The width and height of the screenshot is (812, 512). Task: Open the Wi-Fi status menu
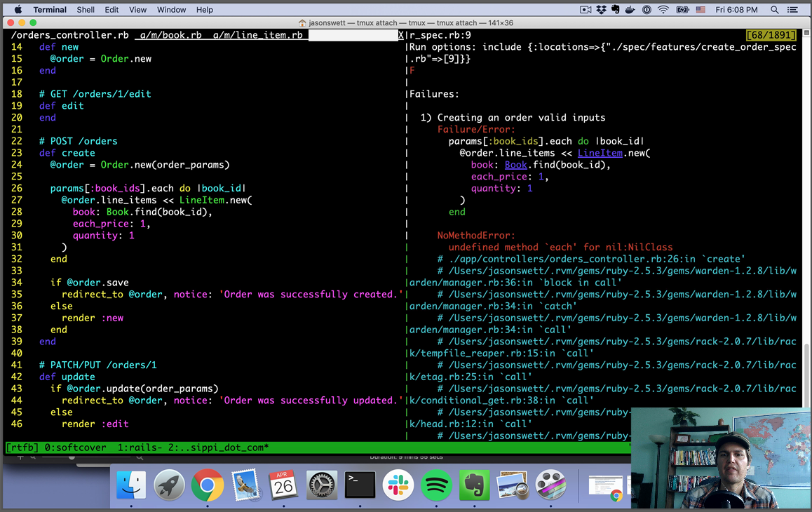(663, 9)
